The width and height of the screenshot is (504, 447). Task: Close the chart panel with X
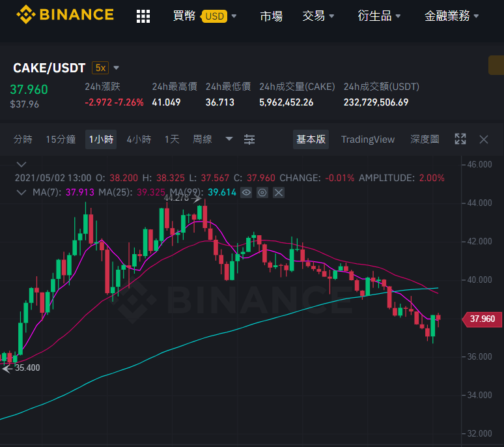tap(484, 139)
